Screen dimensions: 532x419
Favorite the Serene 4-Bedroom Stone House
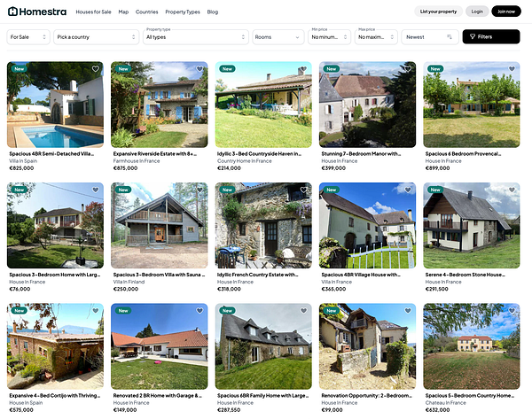pos(512,190)
